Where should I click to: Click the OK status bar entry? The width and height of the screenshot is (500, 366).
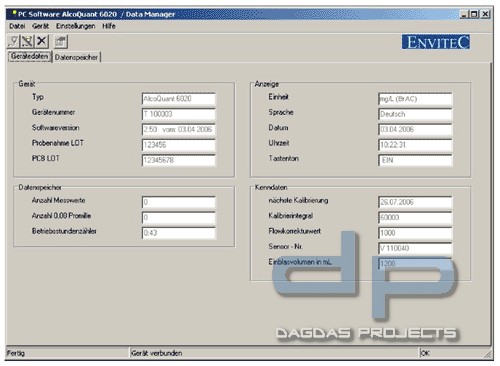click(x=425, y=353)
